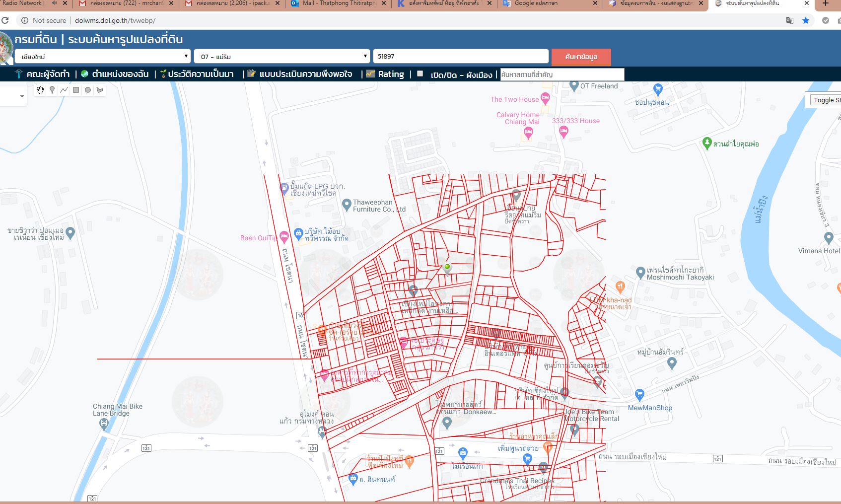Open the Rating menu item

coord(385,74)
